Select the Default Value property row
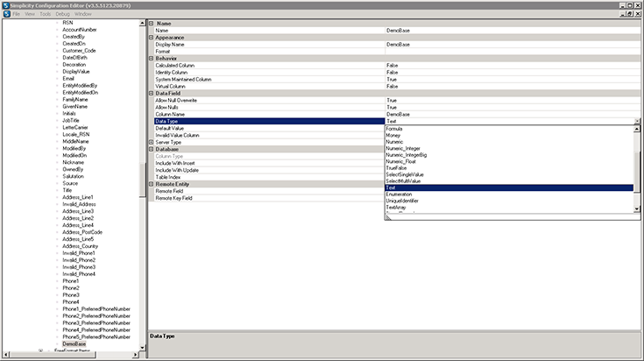This screenshot has width=644, height=361. click(270, 128)
